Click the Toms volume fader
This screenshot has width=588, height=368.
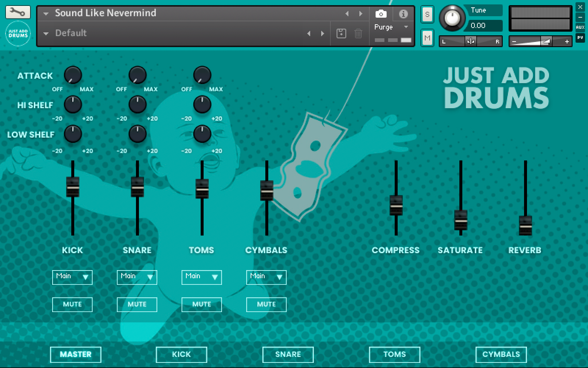tap(202, 189)
